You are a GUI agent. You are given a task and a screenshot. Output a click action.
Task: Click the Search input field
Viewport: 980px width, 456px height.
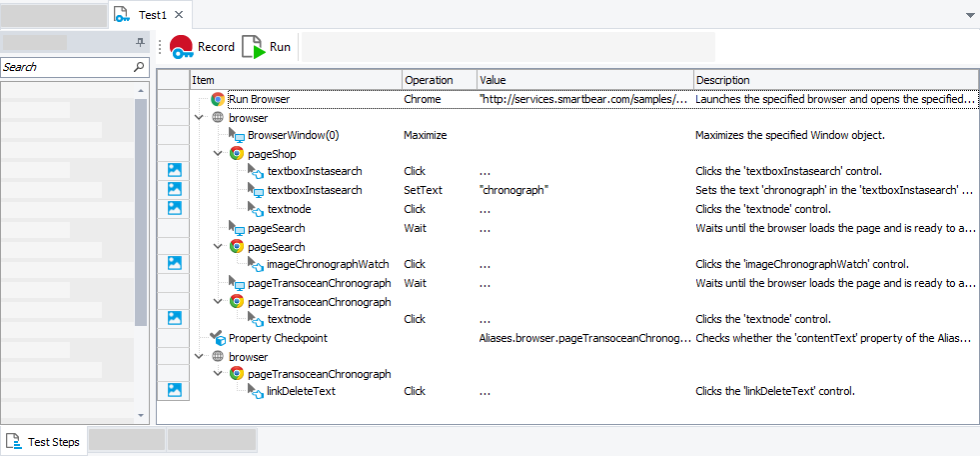[x=65, y=67]
